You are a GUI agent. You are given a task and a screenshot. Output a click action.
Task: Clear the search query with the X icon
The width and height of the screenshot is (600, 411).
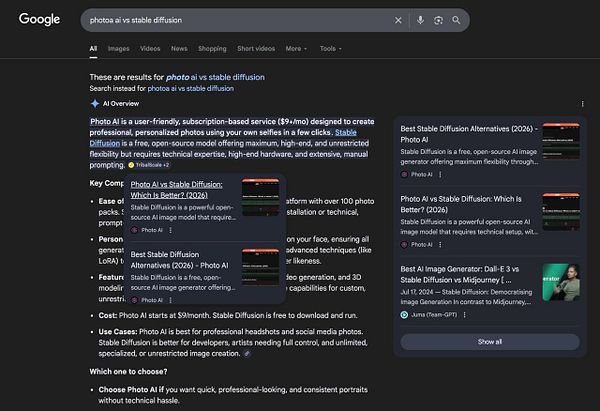point(398,20)
